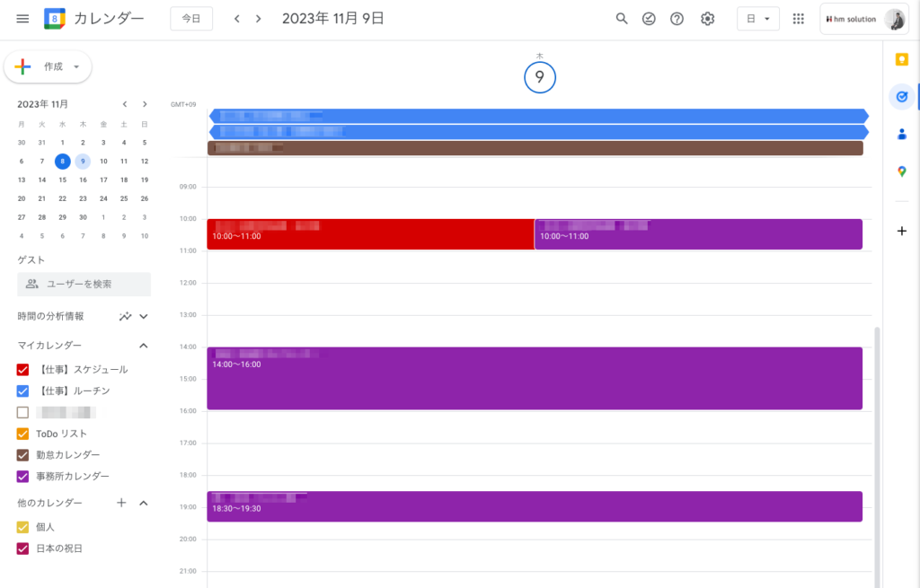Open the red 10:00〜11:00 event
This screenshot has width=920, height=588.
pyautogui.click(x=370, y=234)
